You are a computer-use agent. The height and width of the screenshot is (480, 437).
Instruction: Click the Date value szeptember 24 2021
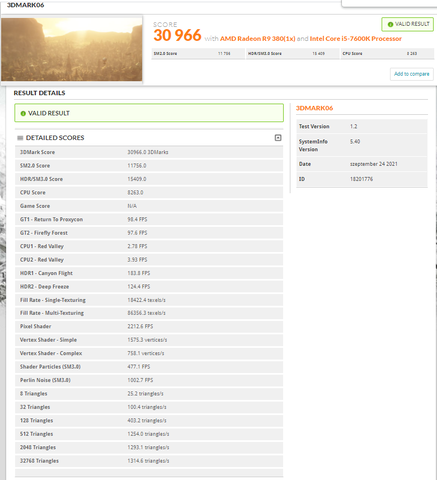pyautogui.click(x=374, y=164)
